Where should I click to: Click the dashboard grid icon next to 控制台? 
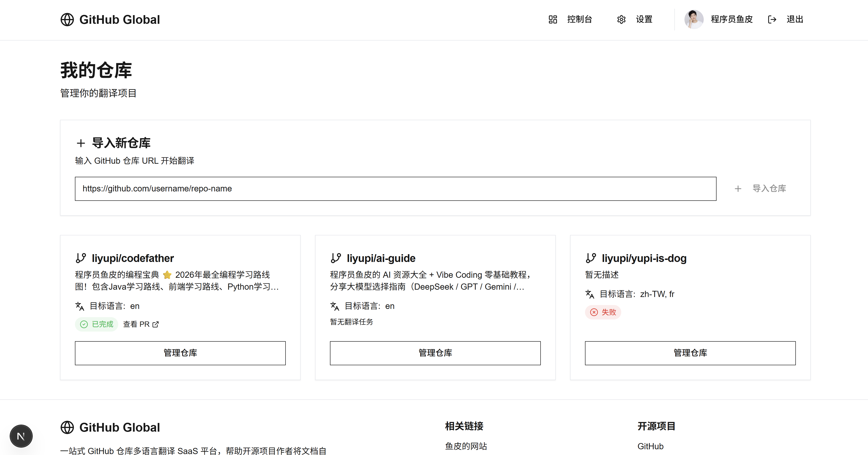click(553, 19)
